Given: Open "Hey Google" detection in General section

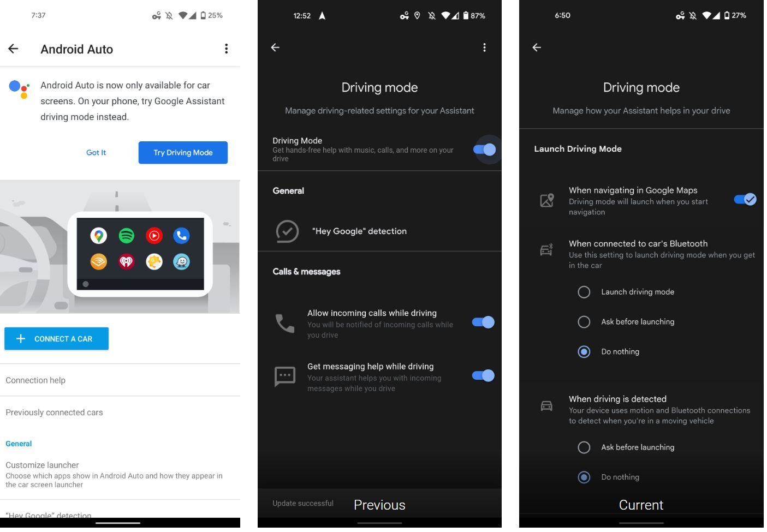Looking at the screenshot, I should click(x=359, y=231).
